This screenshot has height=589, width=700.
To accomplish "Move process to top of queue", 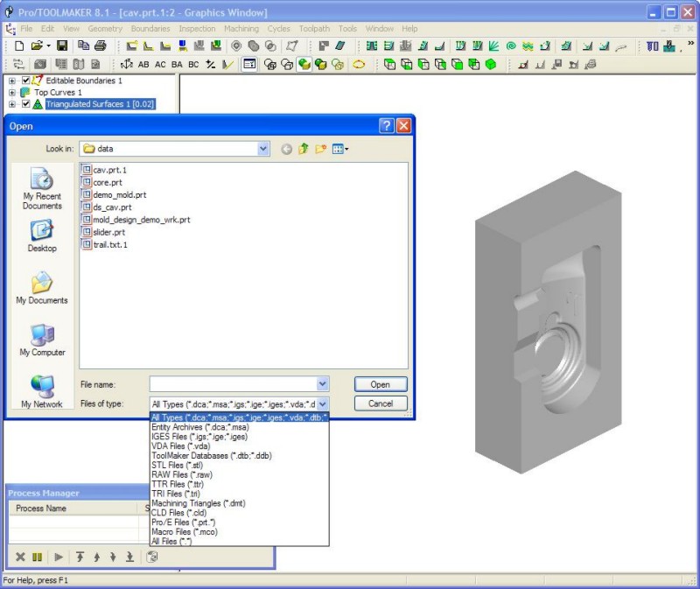I will 80,557.
